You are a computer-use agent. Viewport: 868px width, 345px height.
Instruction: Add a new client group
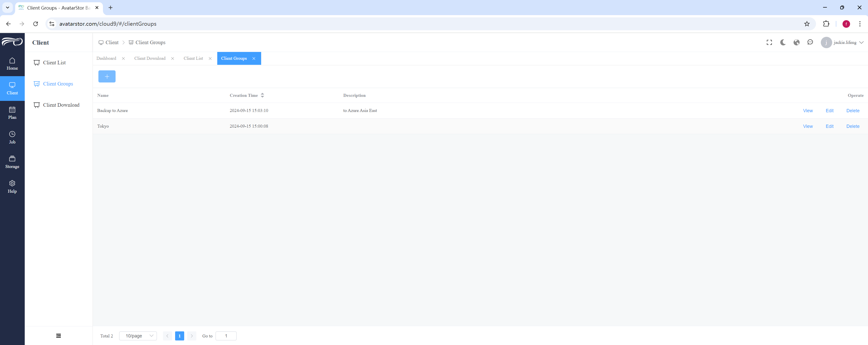107,76
